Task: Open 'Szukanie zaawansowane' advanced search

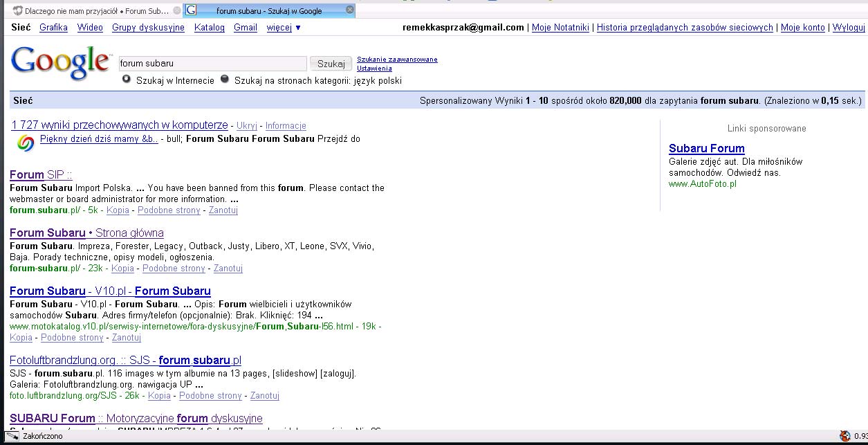Action: (397, 60)
